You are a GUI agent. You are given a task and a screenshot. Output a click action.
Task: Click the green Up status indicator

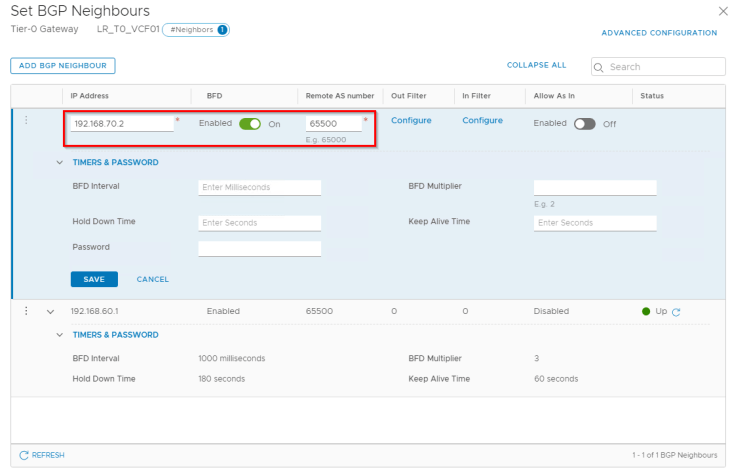[x=646, y=311]
